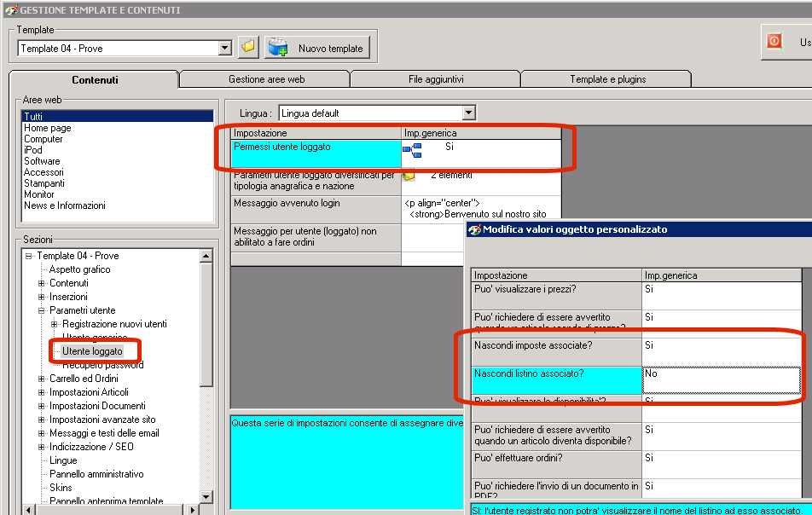This screenshot has width=812, height=515.
Task: Select the Permessi utente loggato row
Action: point(316,153)
